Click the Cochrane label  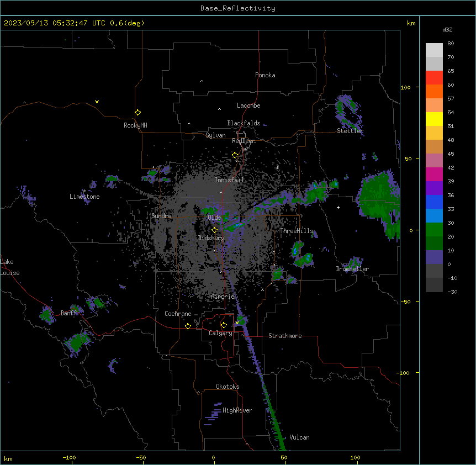tap(178, 314)
